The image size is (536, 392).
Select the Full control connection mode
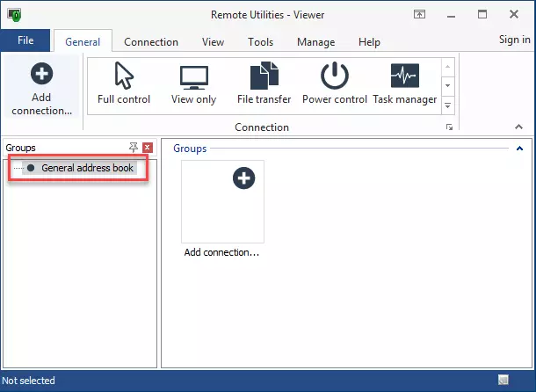tap(124, 83)
